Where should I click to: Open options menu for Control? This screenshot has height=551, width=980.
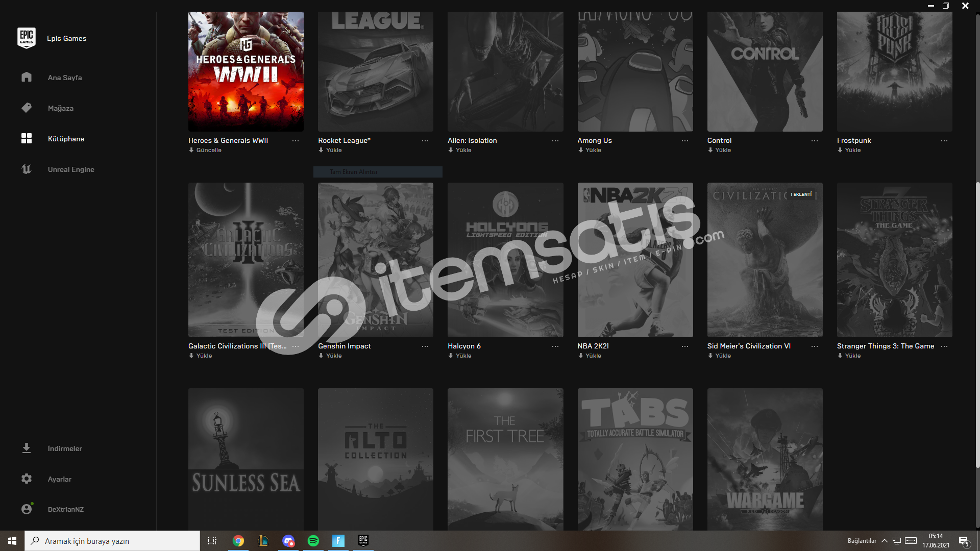(x=815, y=141)
